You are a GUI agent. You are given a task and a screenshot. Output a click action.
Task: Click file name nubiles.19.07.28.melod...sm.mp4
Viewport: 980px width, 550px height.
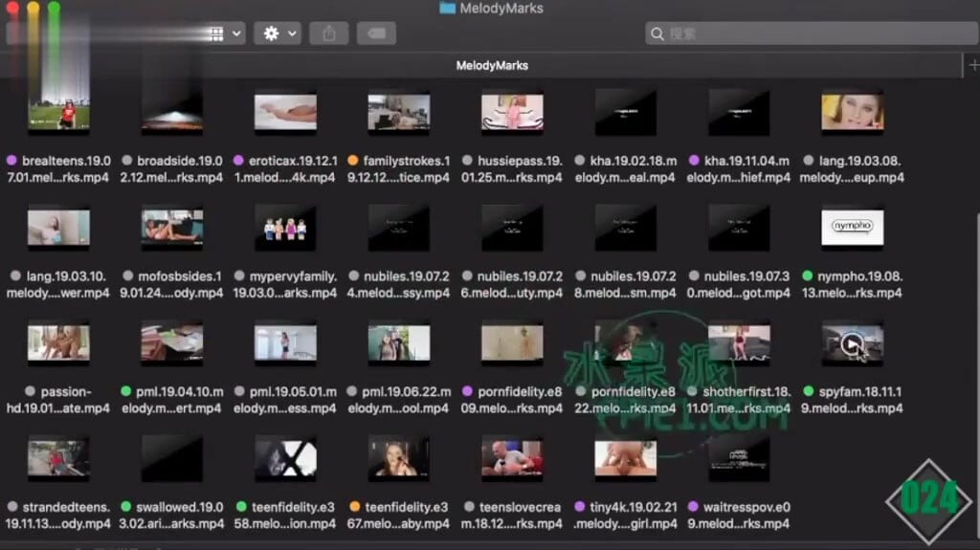click(x=625, y=284)
